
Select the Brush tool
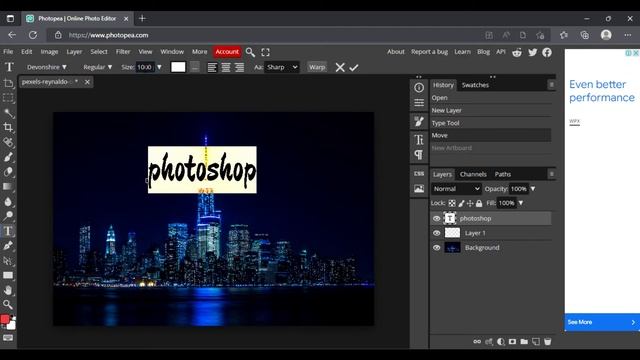coord(8,157)
